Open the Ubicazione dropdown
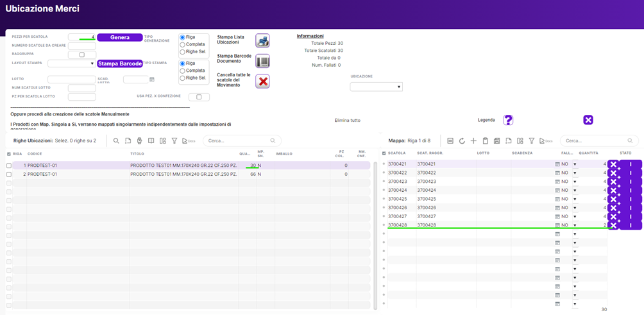The image size is (644, 315). 377,87
